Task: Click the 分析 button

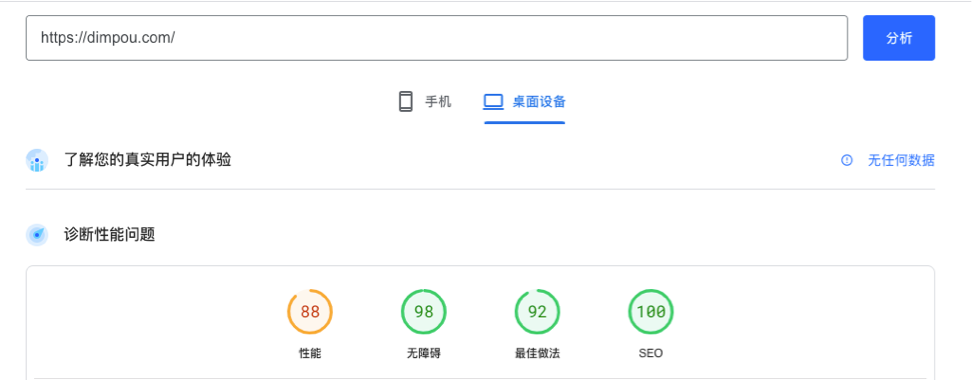Action: point(899,38)
